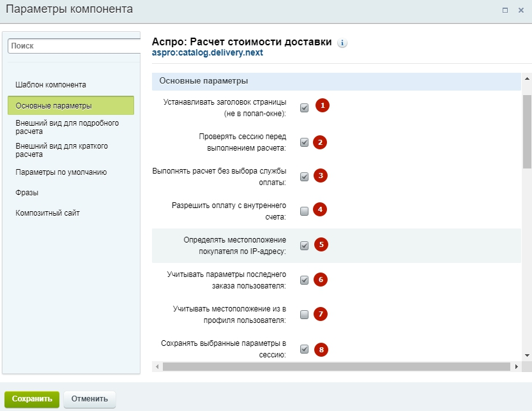Viewport: 532px width, 411px height.
Task: Click the info icon next to component title
Action: point(342,43)
